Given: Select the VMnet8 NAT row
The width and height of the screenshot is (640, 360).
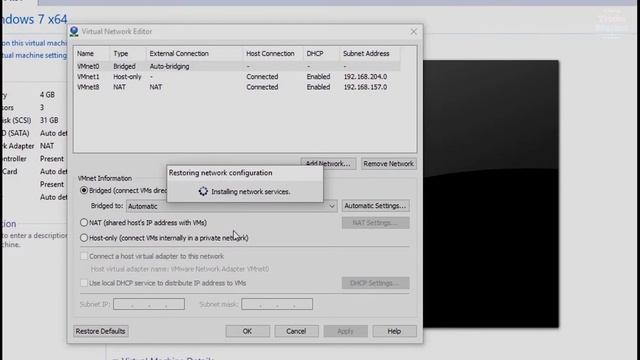Looking at the screenshot, I should click(238, 87).
